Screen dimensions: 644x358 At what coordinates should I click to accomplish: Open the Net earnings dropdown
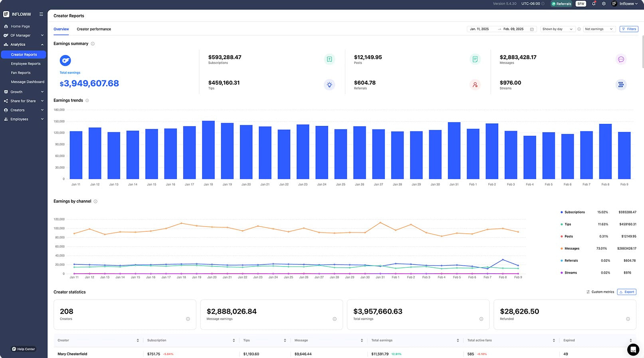(x=598, y=29)
